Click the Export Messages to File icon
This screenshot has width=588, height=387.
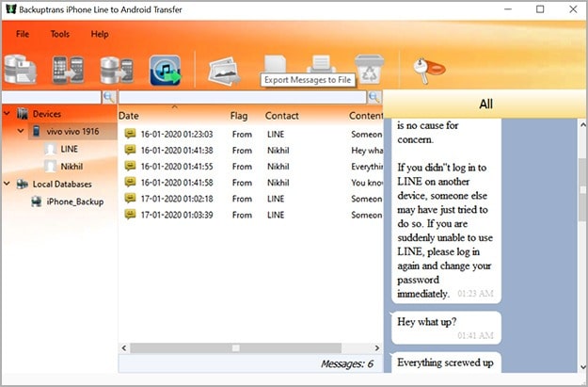tap(275, 62)
